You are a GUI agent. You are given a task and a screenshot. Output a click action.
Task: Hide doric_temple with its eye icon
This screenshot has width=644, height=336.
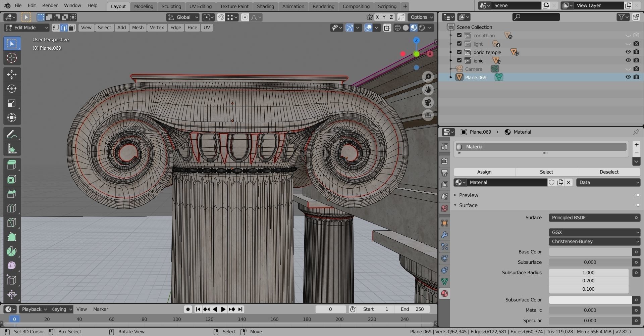point(628,52)
